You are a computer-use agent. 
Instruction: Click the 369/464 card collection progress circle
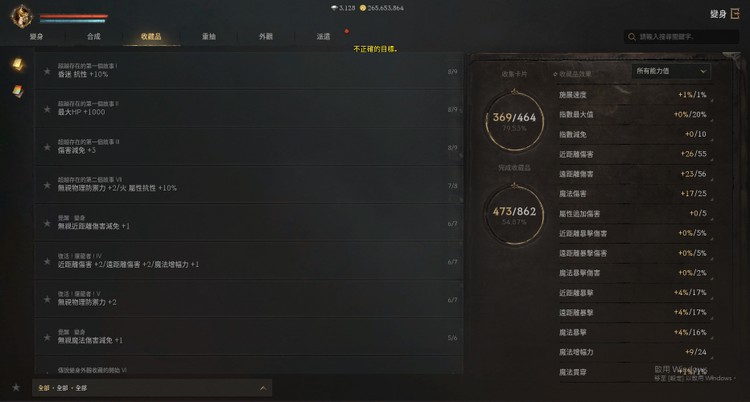(514, 121)
